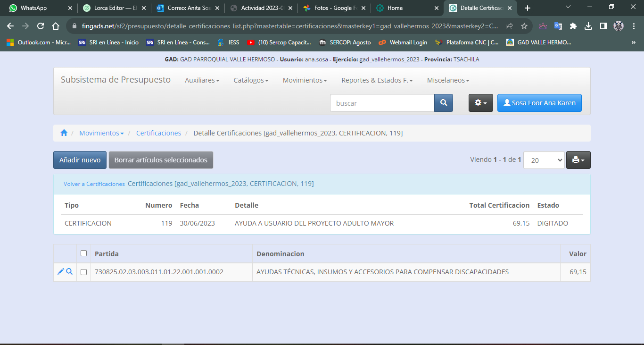Open the Auxiliares menu

coord(202,80)
